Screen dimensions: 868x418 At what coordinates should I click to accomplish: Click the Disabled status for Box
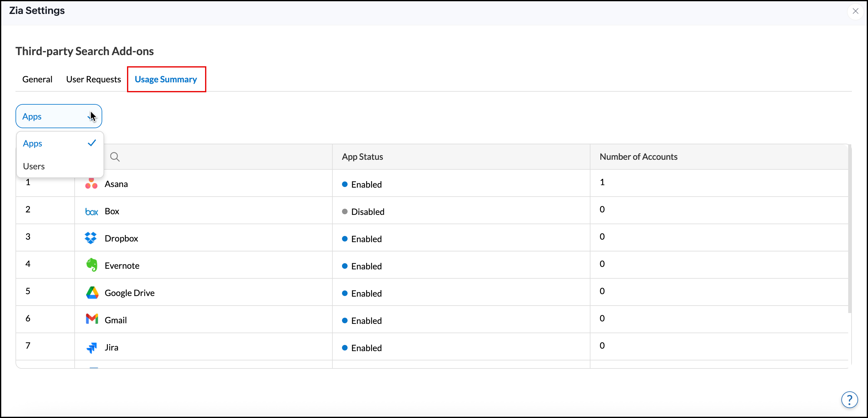tap(367, 212)
